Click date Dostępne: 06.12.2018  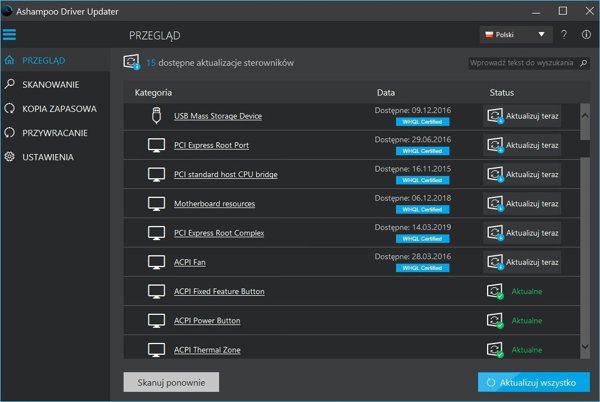(x=413, y=198)
